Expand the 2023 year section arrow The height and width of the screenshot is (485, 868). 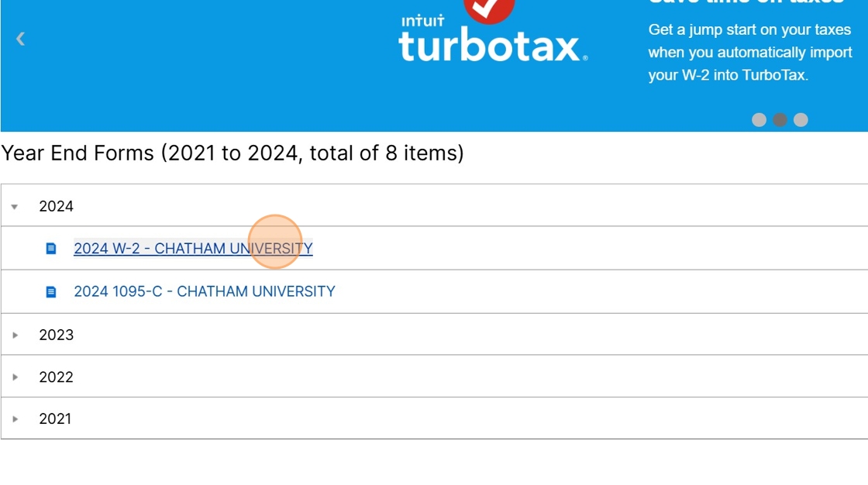[15, 335]
